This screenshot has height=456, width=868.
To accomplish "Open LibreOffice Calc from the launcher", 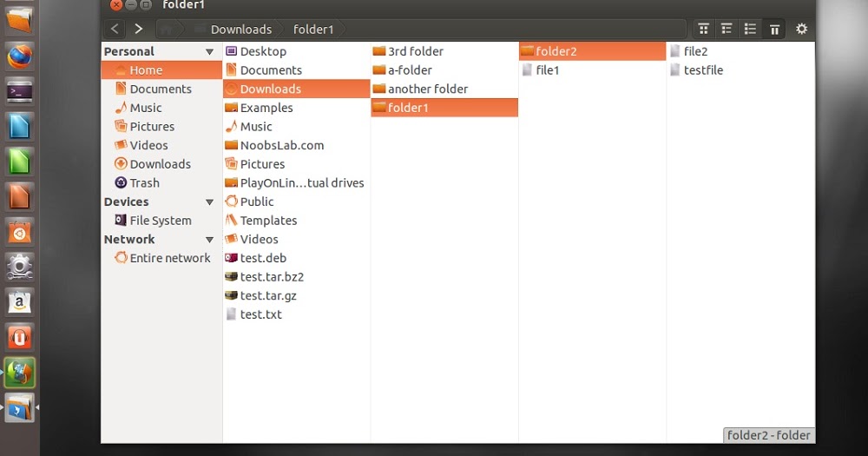I will (19, 162).
